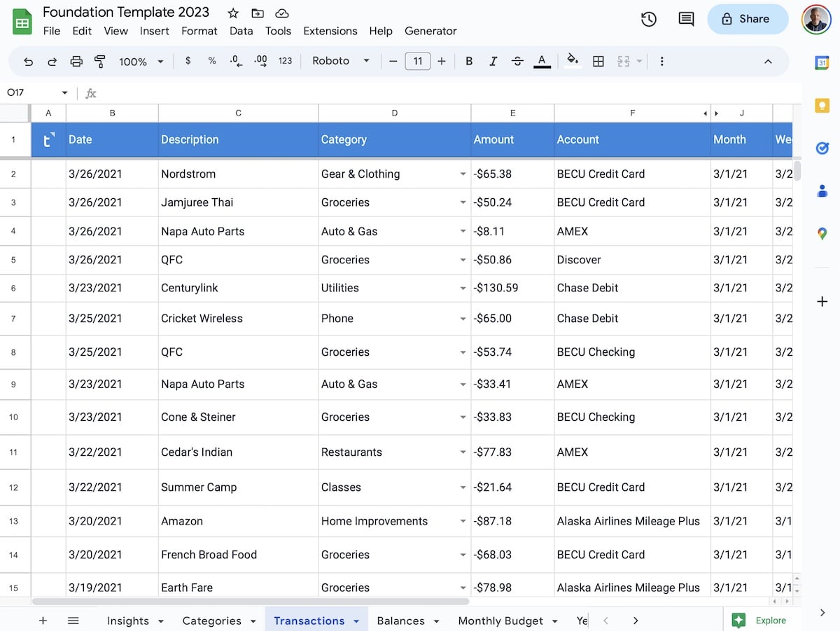
Task: Open the zoom 100% dropdown
Action: 141,62
